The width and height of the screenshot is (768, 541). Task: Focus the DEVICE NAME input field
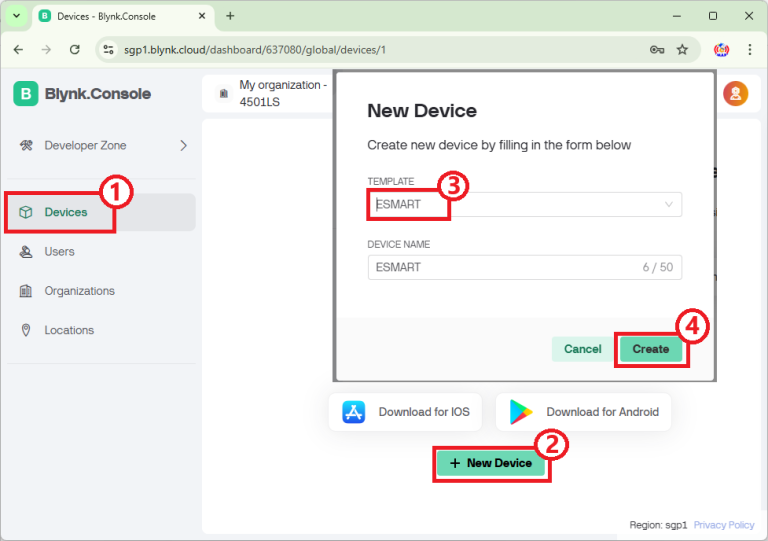(525, 267)
